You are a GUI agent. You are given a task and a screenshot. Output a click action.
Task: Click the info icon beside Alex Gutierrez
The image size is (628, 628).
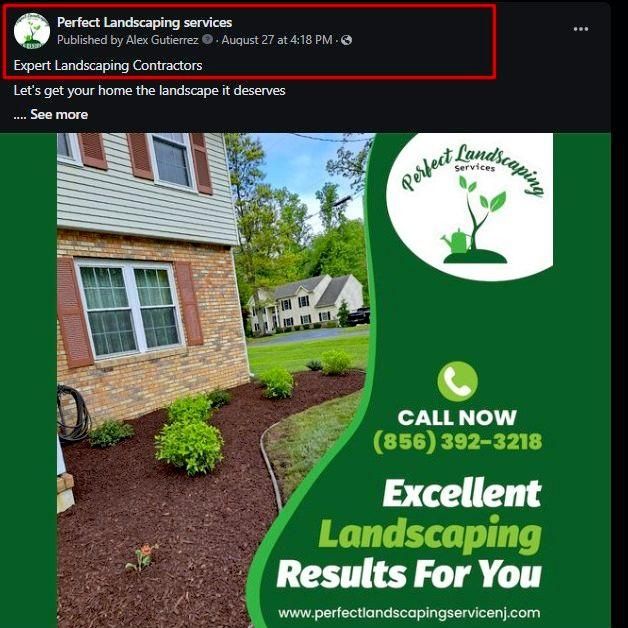[x=207, y=39]
